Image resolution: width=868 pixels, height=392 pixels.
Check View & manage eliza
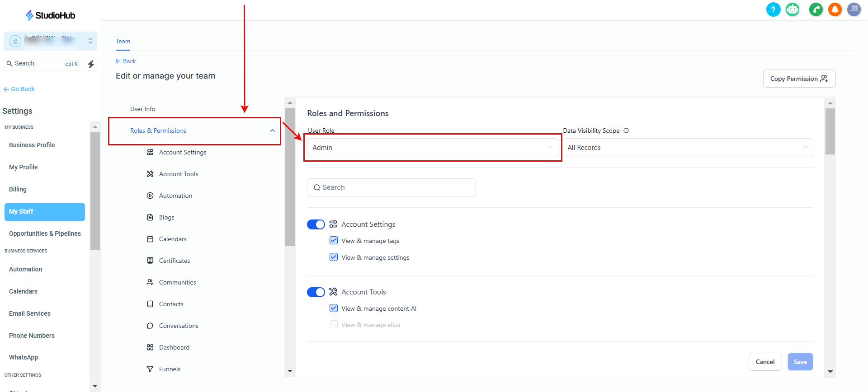pos(334,324)
